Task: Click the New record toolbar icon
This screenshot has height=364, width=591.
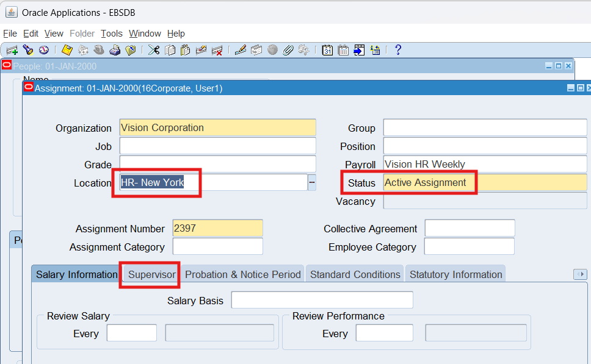Action: click(12, 50)
